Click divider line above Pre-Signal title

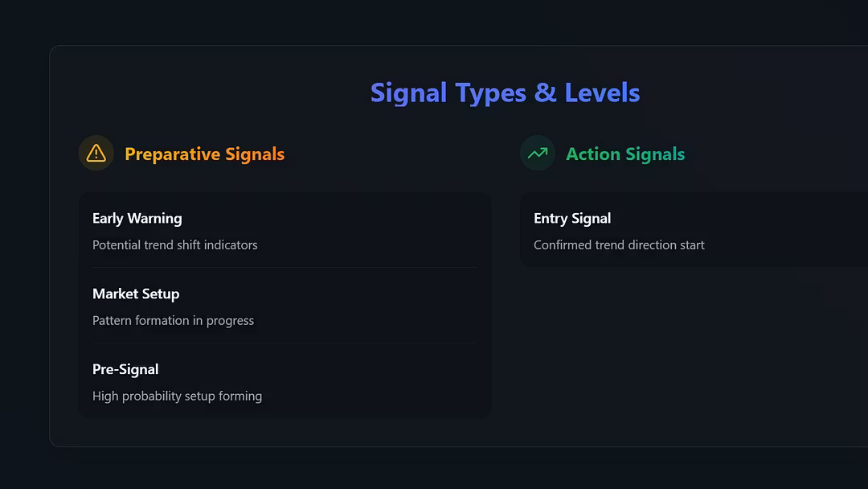click(x=285, y=343)
